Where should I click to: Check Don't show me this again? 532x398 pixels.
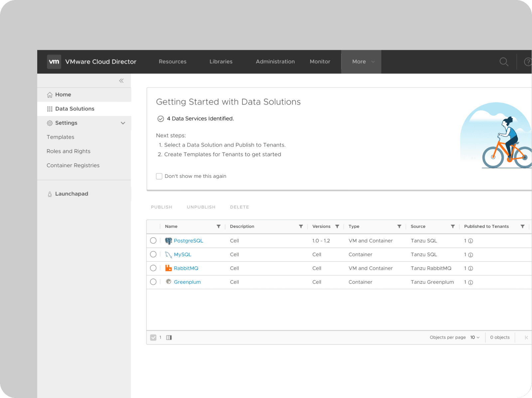[159, 176]
